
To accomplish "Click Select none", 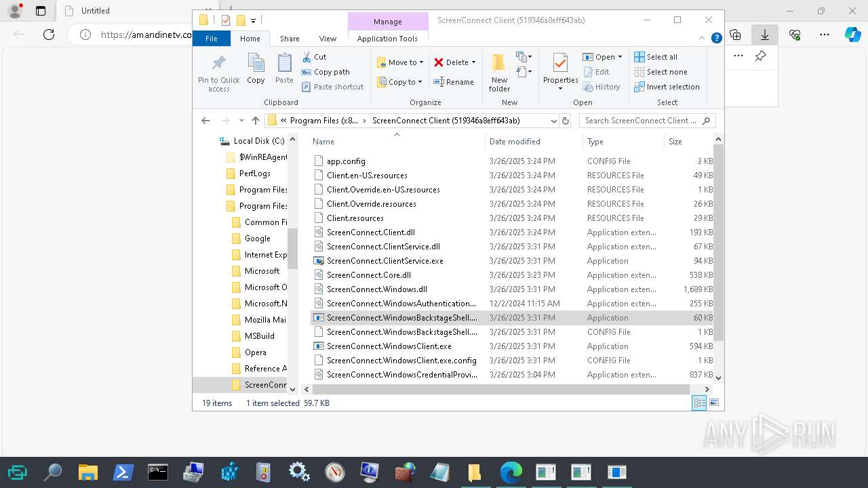I will [x=660, y=72].
